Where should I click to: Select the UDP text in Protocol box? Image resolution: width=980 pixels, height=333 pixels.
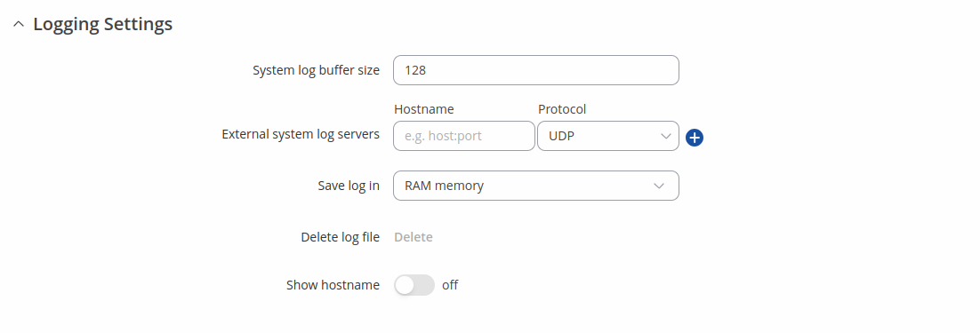[561, 136]
